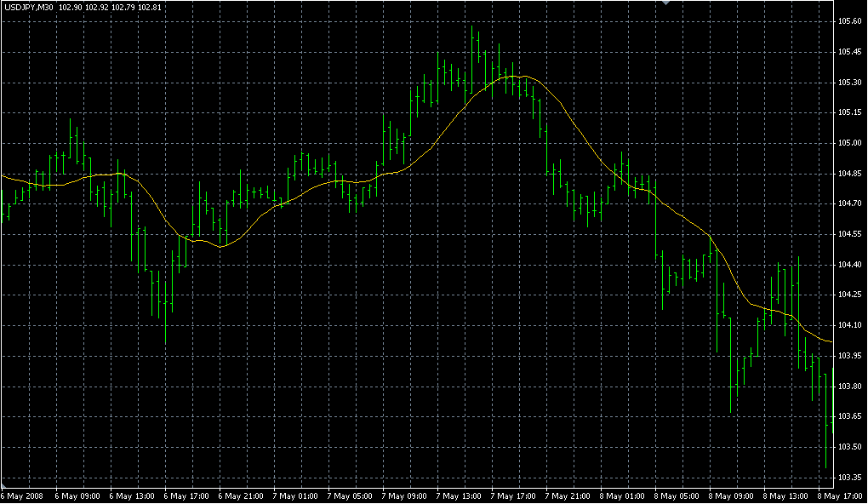Click the 6 May 2008 date label
This screenshot has height=504, width=868.
21,495
